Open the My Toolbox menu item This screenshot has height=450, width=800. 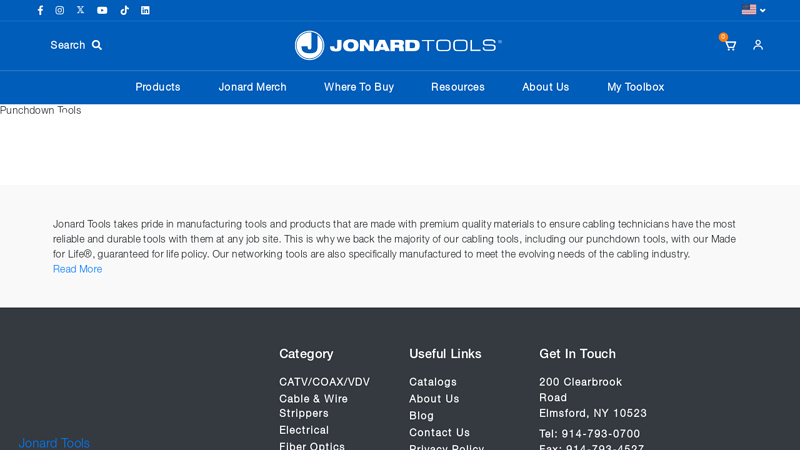click(636, 87)
